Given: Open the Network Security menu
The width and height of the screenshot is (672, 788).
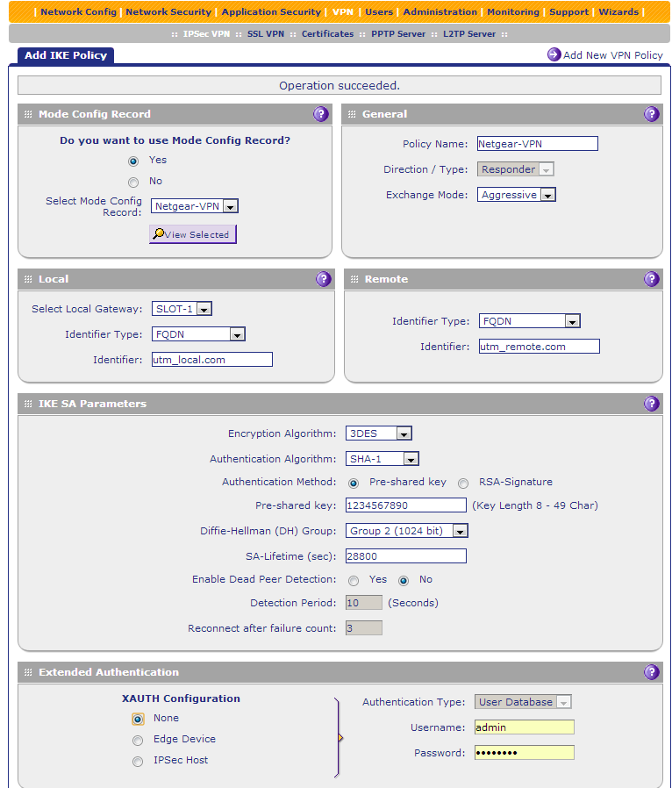Looking at the screenshot, I should click(x=168, y=11).
